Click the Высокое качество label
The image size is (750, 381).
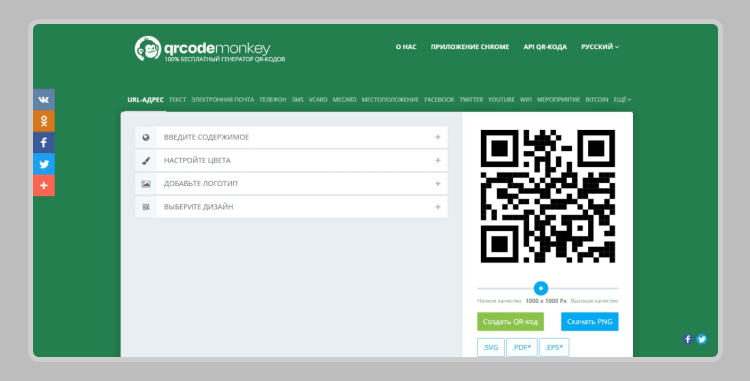click(x=595, y=301)
